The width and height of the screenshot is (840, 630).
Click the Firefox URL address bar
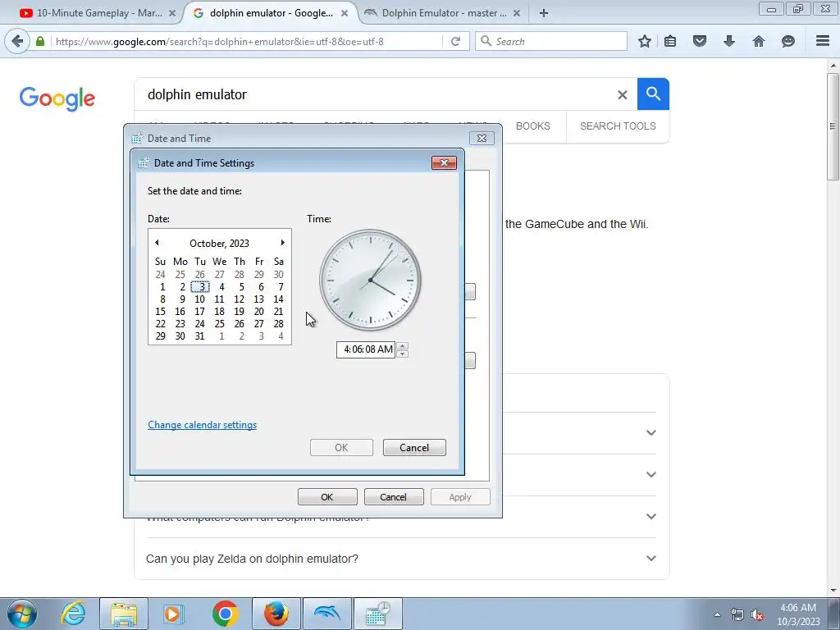coord(246,41)
